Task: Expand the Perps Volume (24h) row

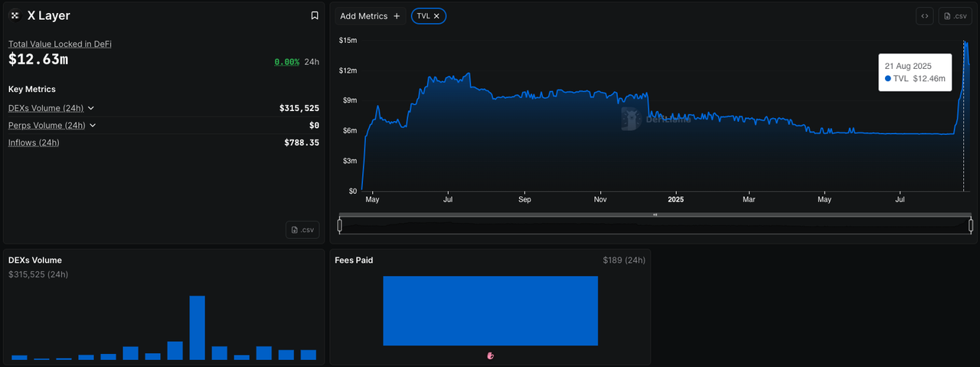Action: click(93, 126)
